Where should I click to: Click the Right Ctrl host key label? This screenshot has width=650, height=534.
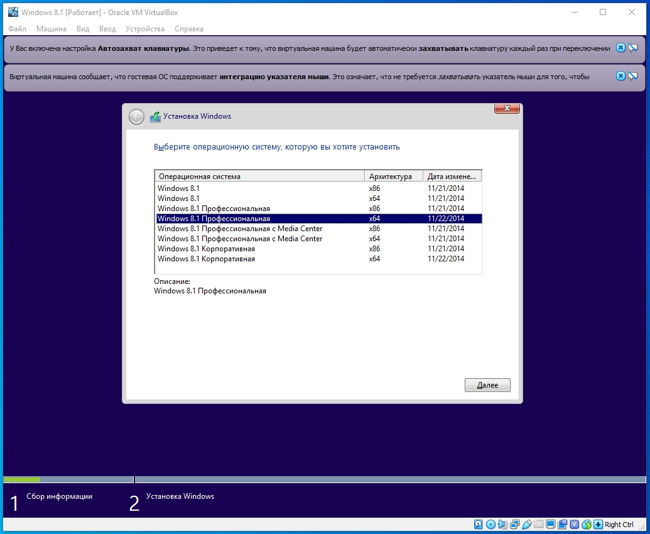click(x=619, y=524)
